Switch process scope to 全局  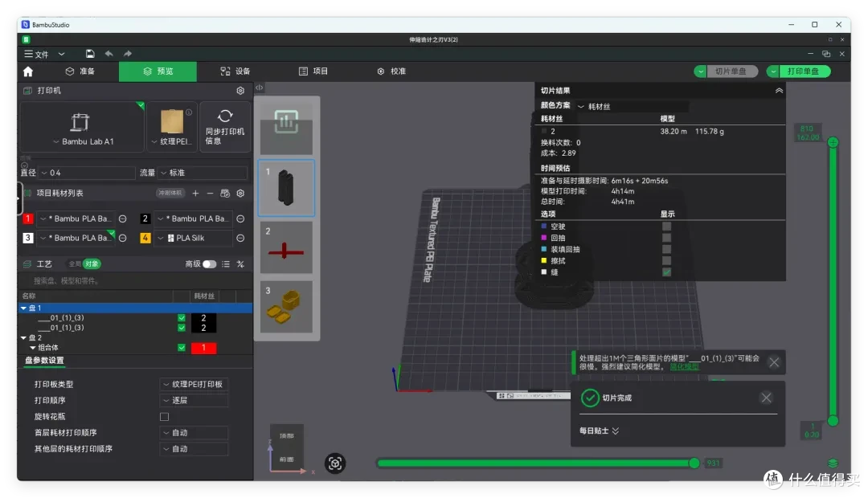click(x=75, y=264)
